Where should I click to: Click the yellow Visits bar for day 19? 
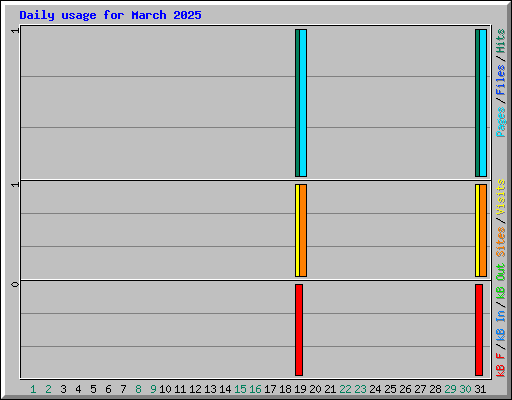[x=297, y=230]
